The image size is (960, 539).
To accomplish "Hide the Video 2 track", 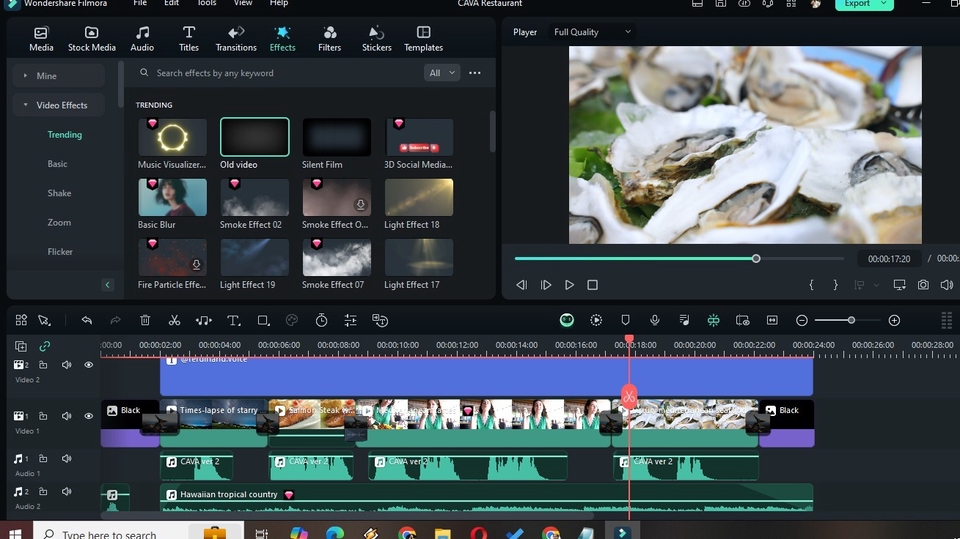I will 89,365.
